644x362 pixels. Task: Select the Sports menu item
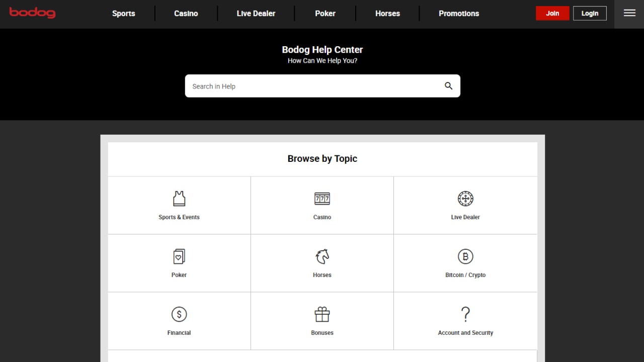tap(123, 14)
